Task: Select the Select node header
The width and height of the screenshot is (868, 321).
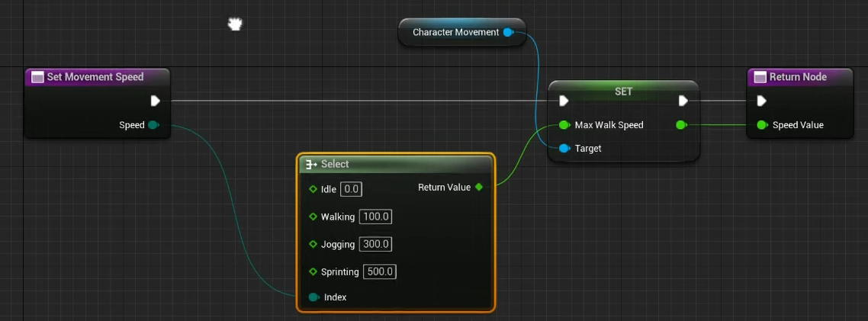Action: 395,164
